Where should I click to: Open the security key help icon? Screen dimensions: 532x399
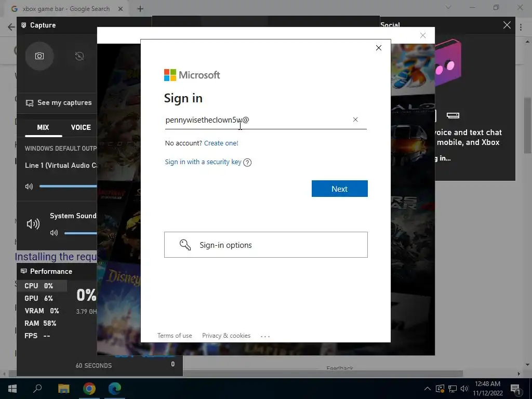247,163
